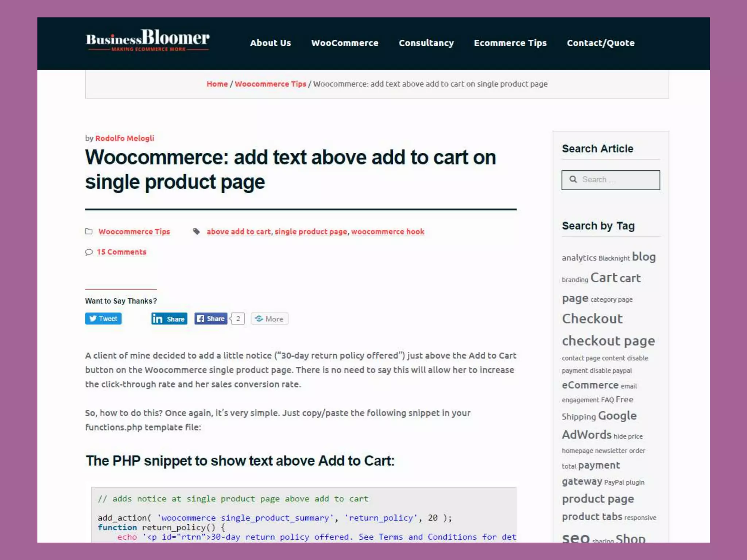Select the 'homepage' tag
Image resolution: width=747 pixels, height=560 pixels.
pos(577,451)
